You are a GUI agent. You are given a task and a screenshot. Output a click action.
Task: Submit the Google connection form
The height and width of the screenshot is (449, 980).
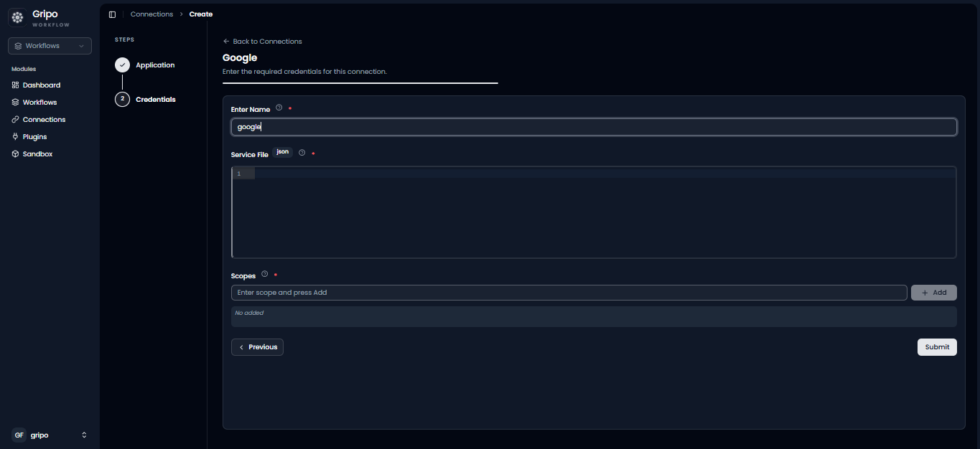coord(937,347)
